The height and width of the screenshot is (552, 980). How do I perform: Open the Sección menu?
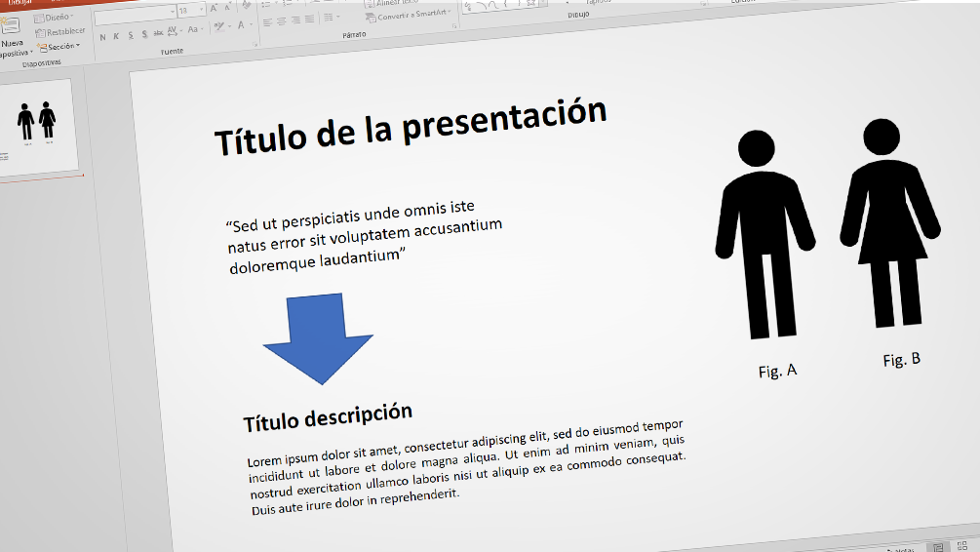click(x=60, y=46)
